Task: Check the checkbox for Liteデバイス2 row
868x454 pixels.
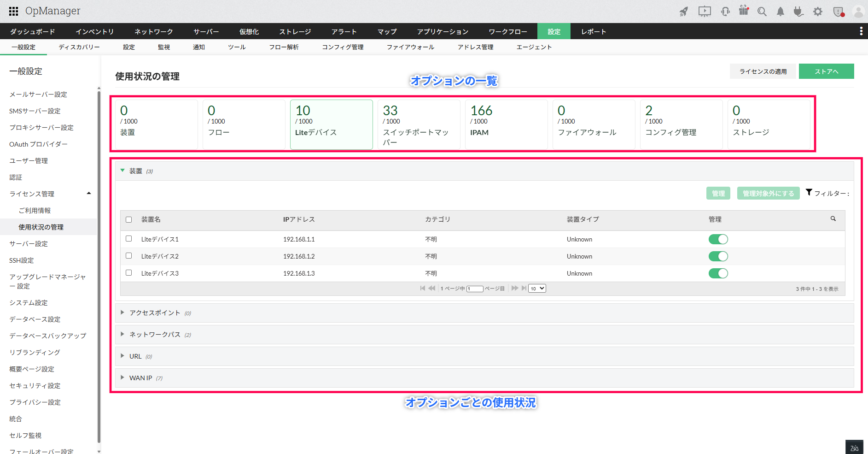Action: [x=129, y=256]
